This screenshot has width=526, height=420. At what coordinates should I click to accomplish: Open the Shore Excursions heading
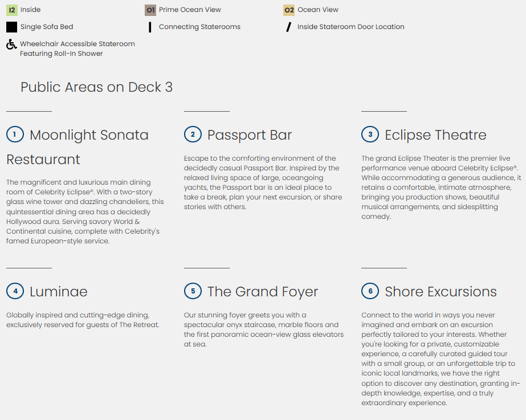(441, 292)
